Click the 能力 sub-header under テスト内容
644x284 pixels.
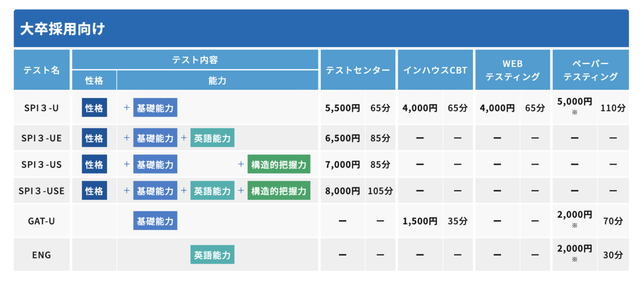click(x=217, y=81)
